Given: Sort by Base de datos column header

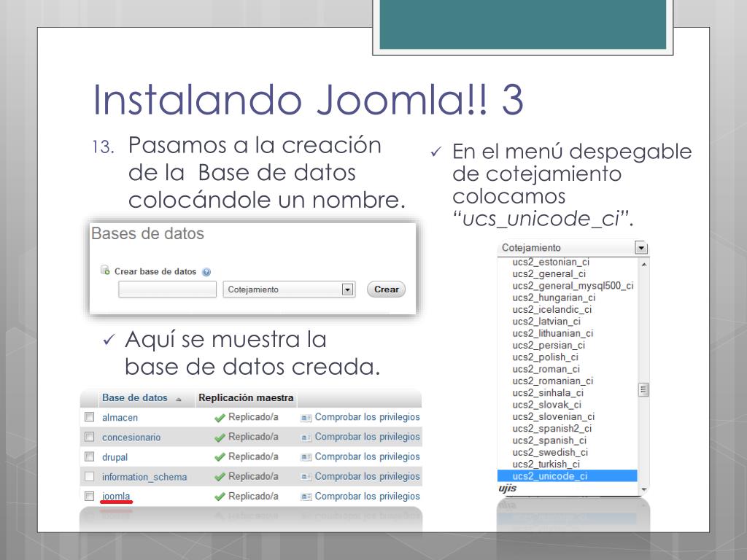Looking at the screenshot, I should click(135, 397).
